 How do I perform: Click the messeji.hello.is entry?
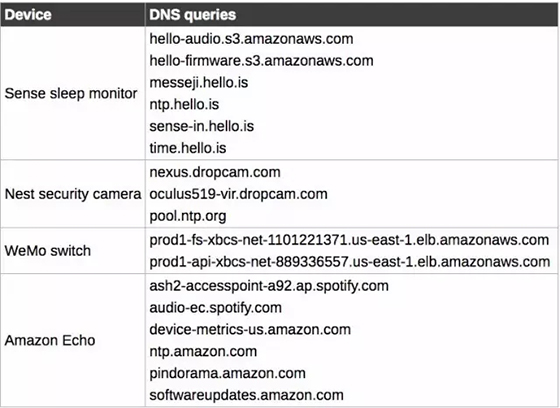199,83
